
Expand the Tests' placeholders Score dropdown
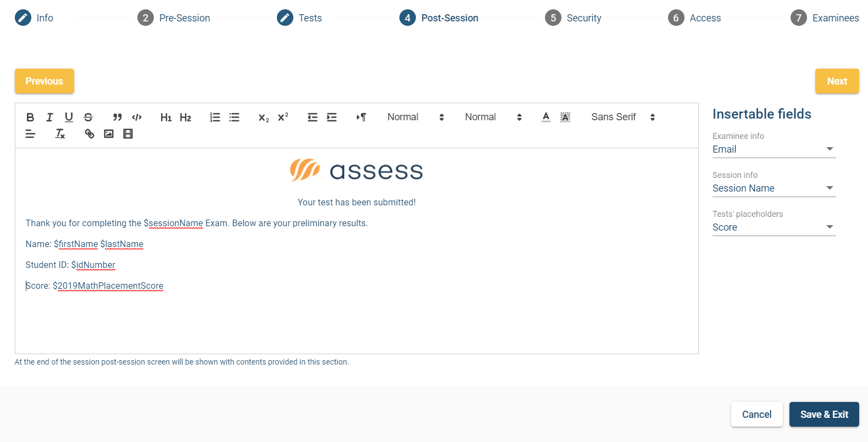click(774, 227)
